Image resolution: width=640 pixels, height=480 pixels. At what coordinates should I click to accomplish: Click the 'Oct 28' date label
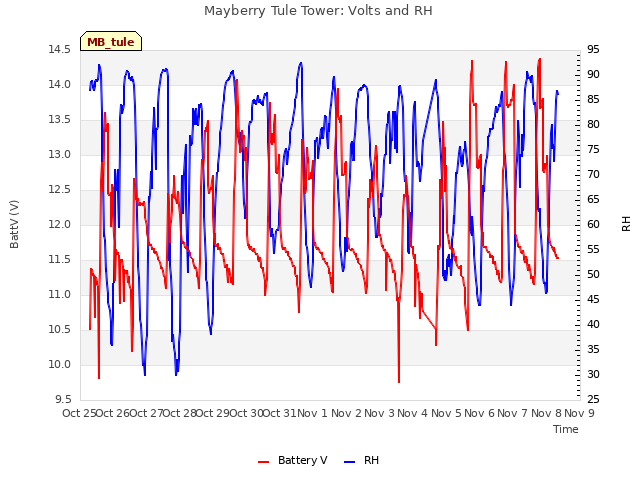[180, 413]
